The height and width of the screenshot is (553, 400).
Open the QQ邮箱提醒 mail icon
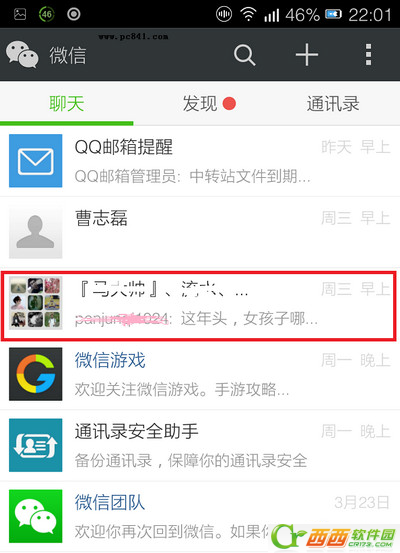(x=36, y=161)
